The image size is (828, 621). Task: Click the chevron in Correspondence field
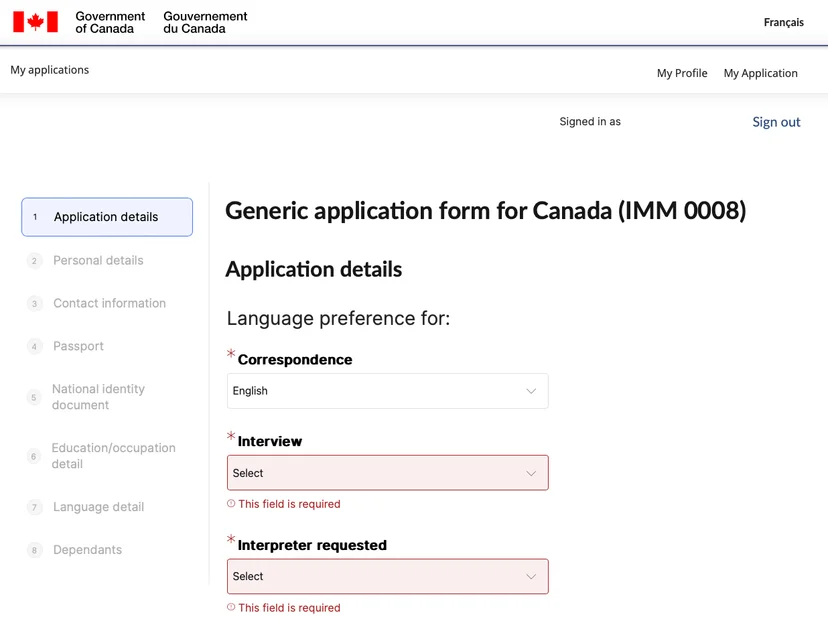tap(531, 391)
